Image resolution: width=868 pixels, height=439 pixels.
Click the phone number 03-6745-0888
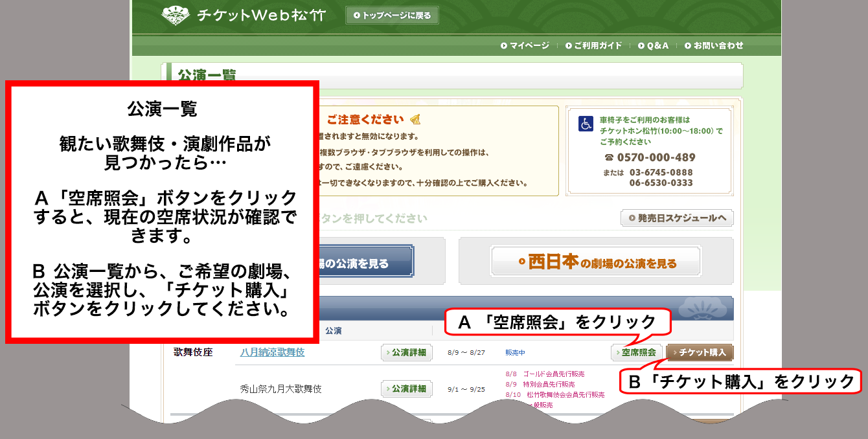[x=661, y=173]
